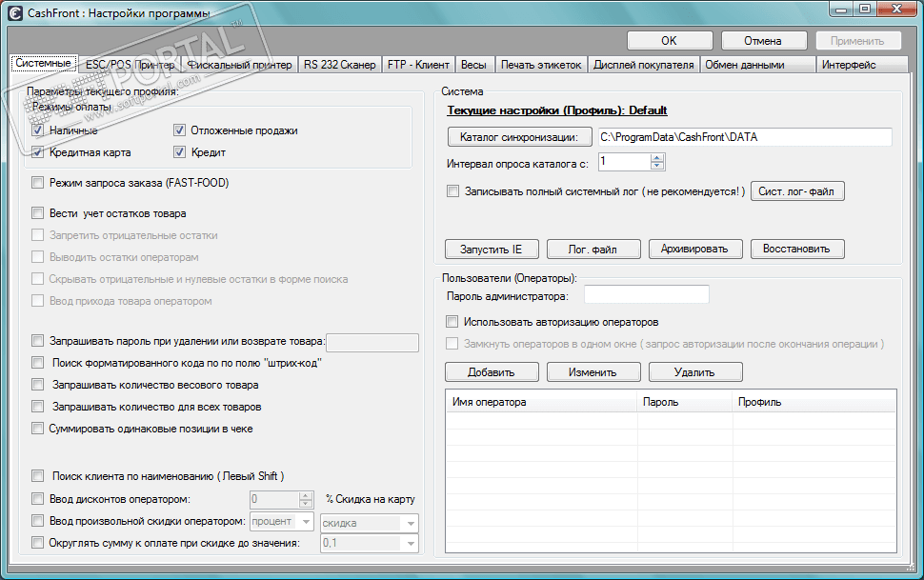Viewport: 924px width, 580px height.
Task: Decrease the Интервал опроса каталога value
Action: (657, 166)
